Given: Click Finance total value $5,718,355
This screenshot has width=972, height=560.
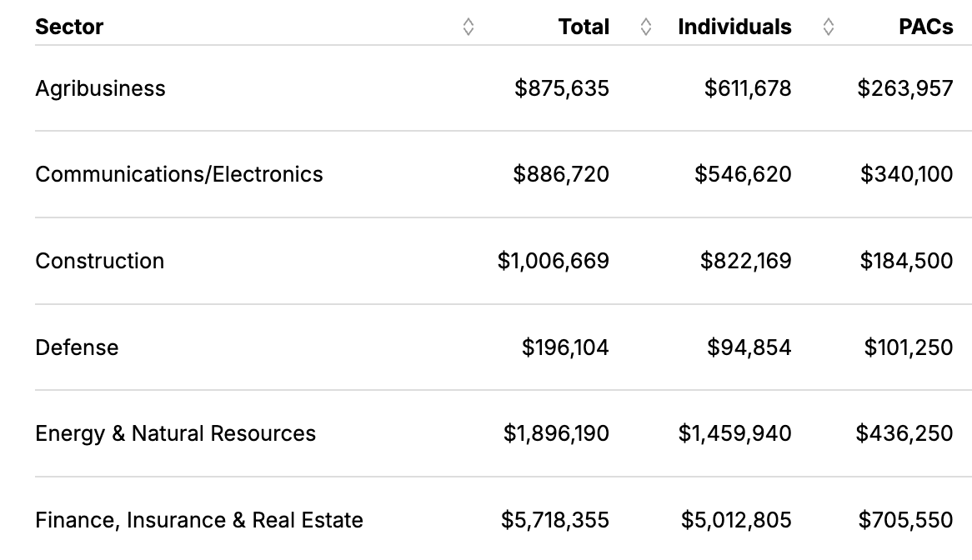Looking at the screenshot, I should tap(554, 520).
